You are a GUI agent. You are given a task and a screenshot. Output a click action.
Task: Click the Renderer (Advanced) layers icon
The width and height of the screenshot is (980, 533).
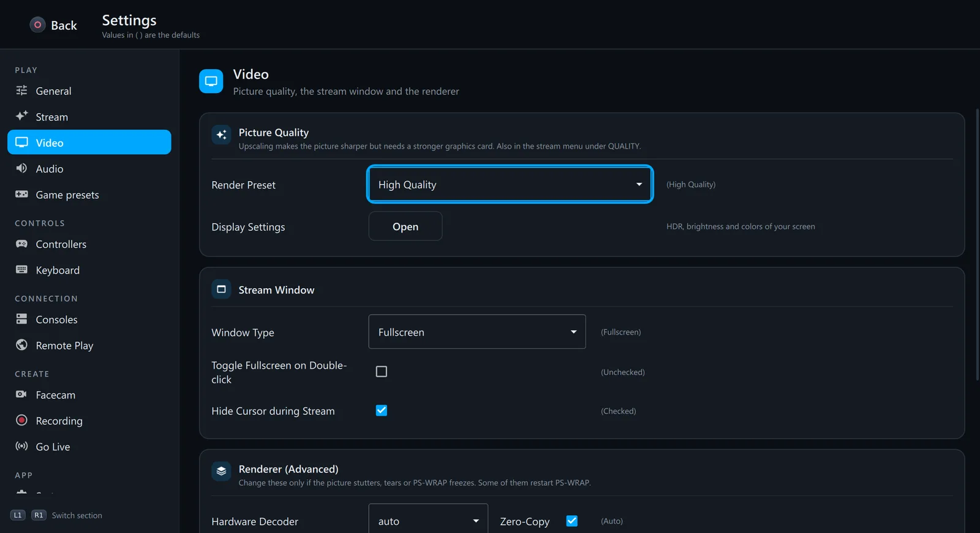coord(221,471)
